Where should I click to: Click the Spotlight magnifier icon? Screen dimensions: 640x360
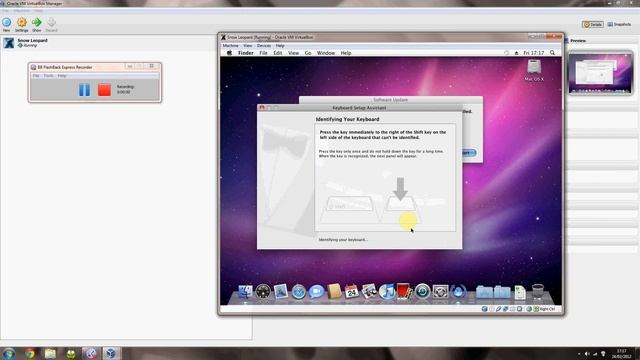pos(552,53)
